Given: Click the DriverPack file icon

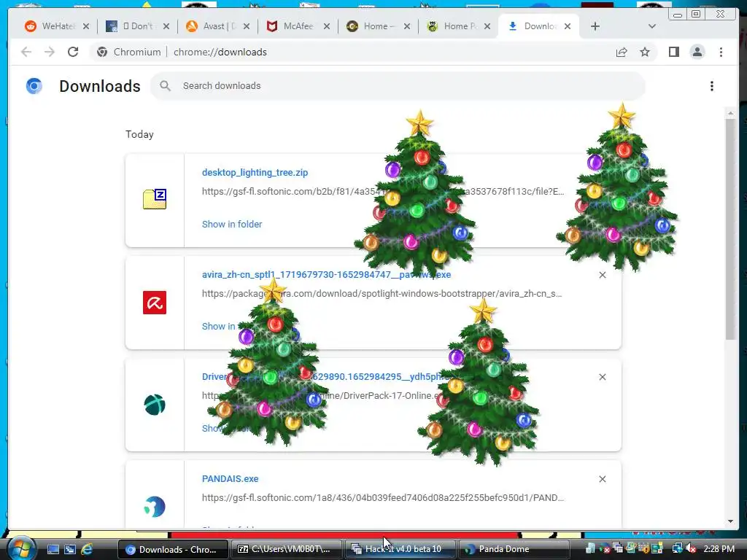Looking at the screenshot, I should 155,405.
